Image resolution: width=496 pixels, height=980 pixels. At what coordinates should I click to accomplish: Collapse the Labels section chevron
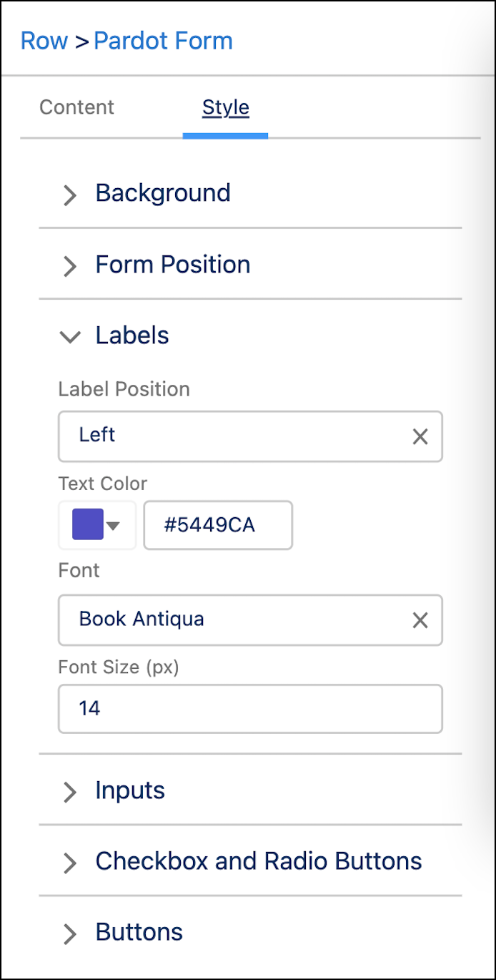coord(70,337)
